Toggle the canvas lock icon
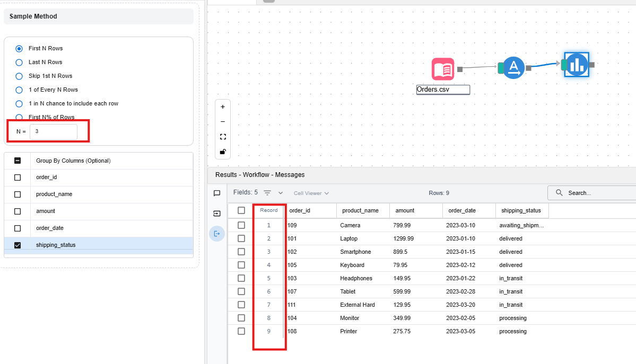Image resolution: width=636 pixels, height=364 pixels. (x=223, y=152)
